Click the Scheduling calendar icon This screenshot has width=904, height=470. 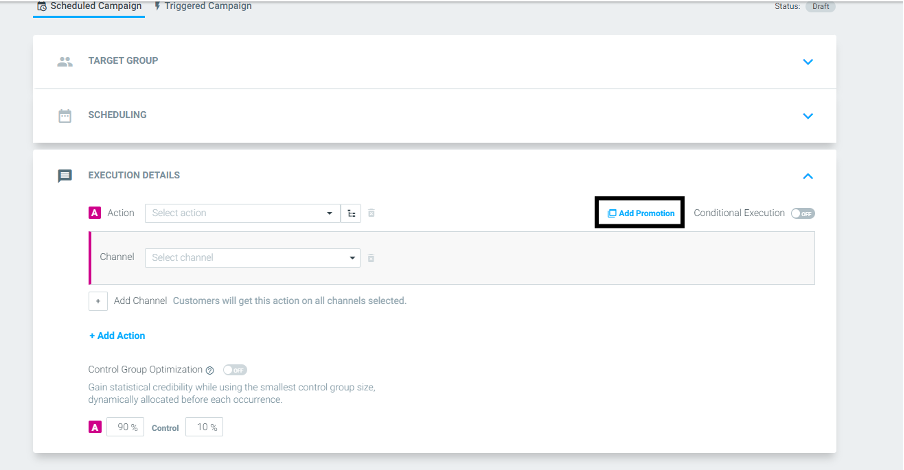point(65,116)
